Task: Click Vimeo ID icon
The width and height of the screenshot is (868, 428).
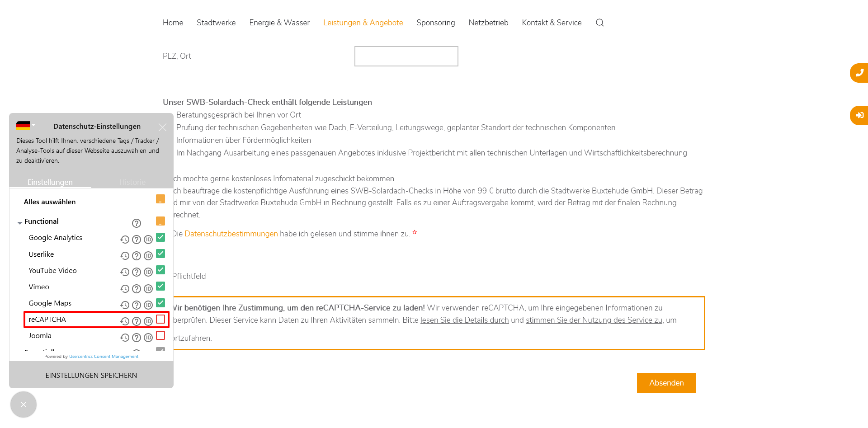Action: point(148,289)
